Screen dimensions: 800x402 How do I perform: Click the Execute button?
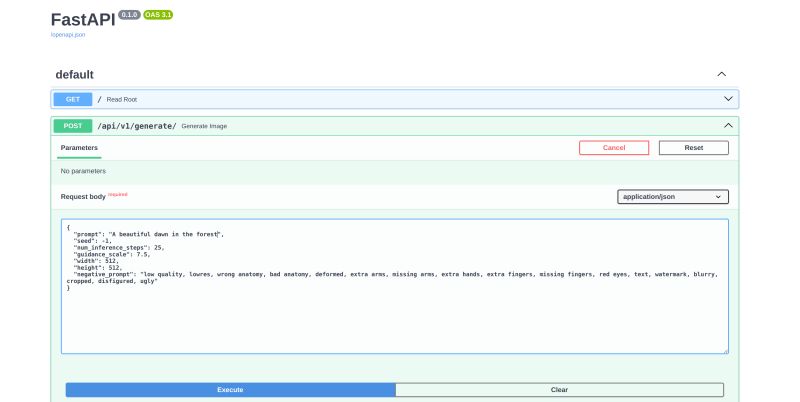230,390
